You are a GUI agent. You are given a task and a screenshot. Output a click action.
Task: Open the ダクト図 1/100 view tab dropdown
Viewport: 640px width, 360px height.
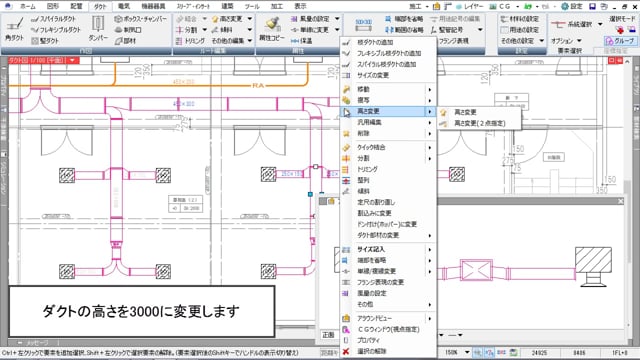point(73,60)
